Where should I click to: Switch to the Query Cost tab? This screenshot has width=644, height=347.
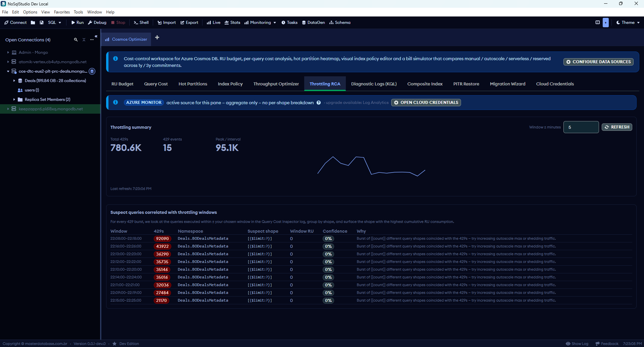pos(156,84)
